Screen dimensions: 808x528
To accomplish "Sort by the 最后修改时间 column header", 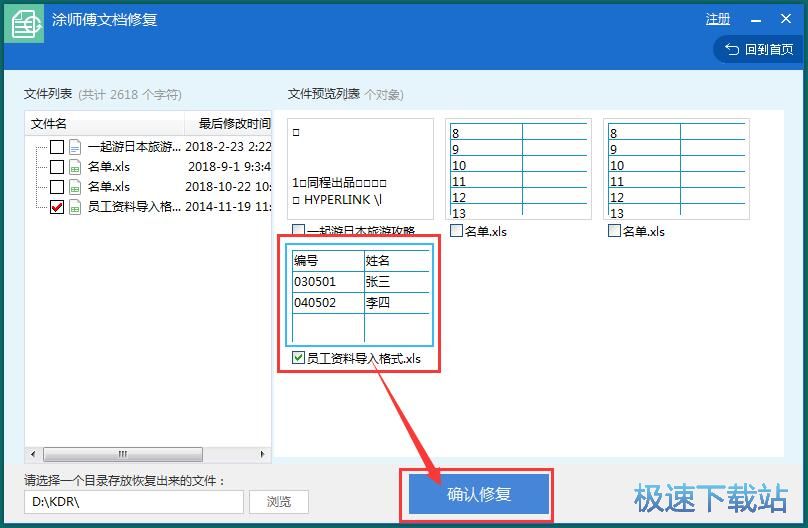I will point(228,124).
